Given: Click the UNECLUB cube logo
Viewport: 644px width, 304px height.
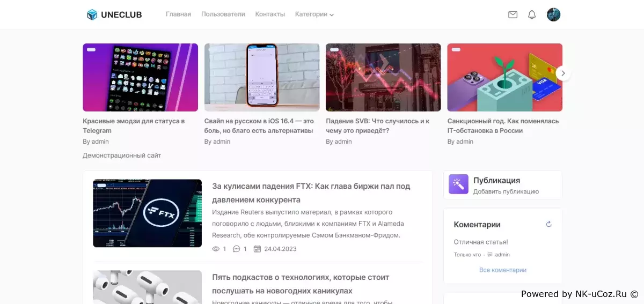Looking at the screenshot, I should click(x=92, y=14).
